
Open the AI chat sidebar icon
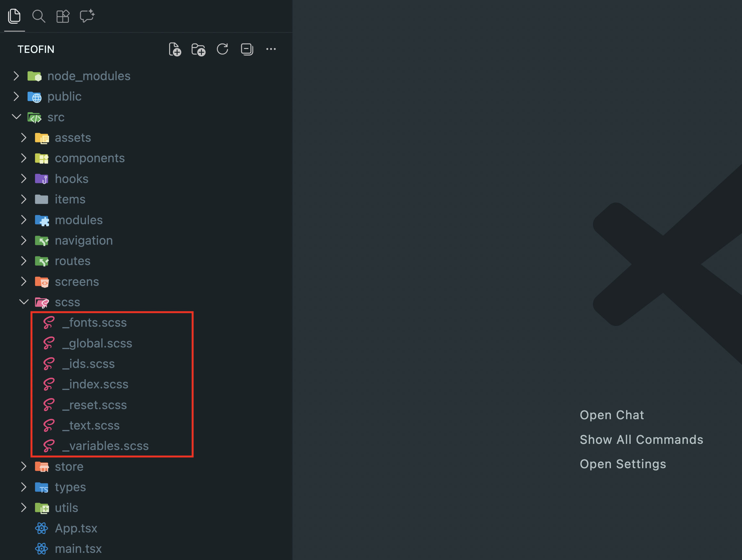[87, 16]
